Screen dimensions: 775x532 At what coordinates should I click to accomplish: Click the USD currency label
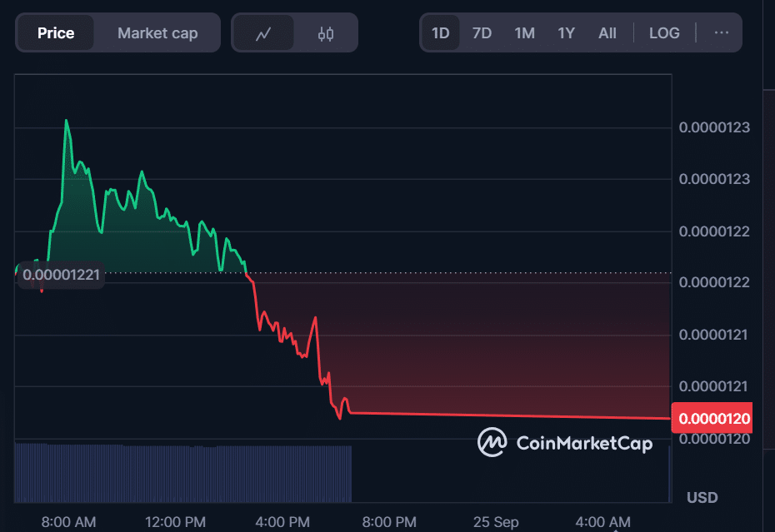702,497
